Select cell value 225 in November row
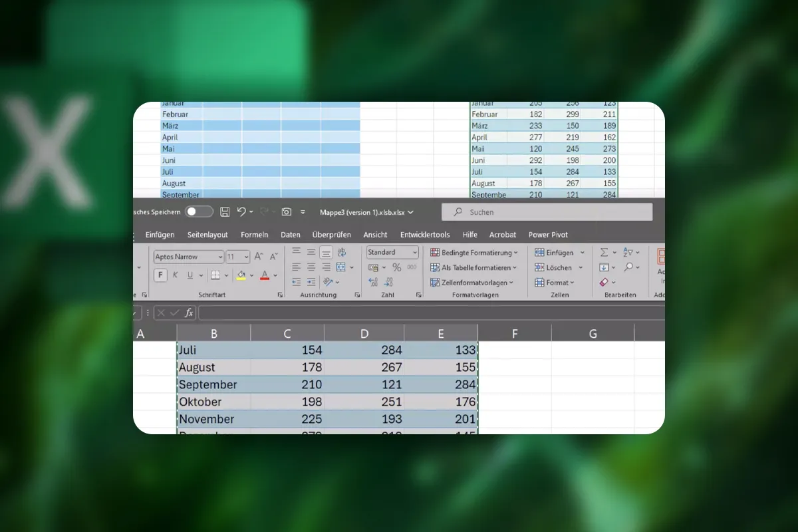 click(x=287, y=419)
